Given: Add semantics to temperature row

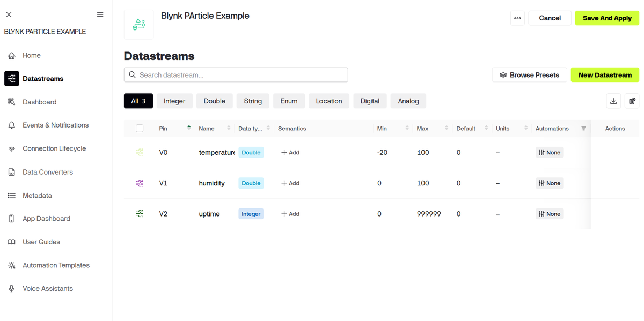Looking at the screenshot, I should tap(290, 153).
